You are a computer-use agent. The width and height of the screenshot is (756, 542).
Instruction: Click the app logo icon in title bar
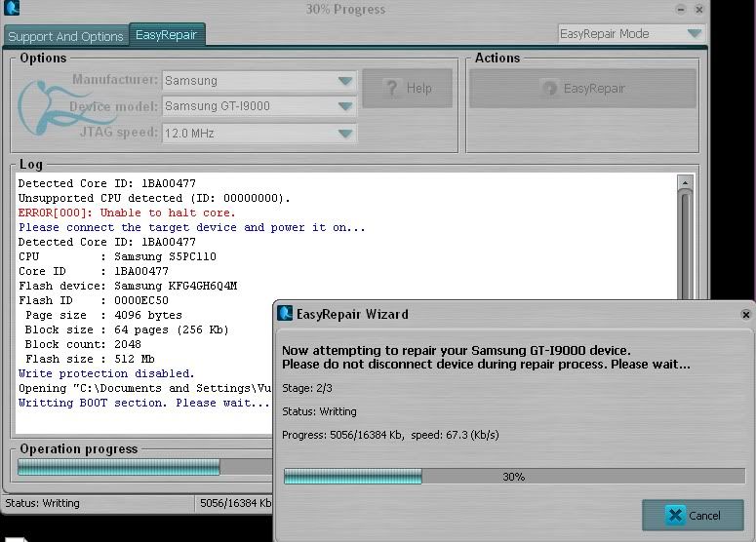coord(12,7)
